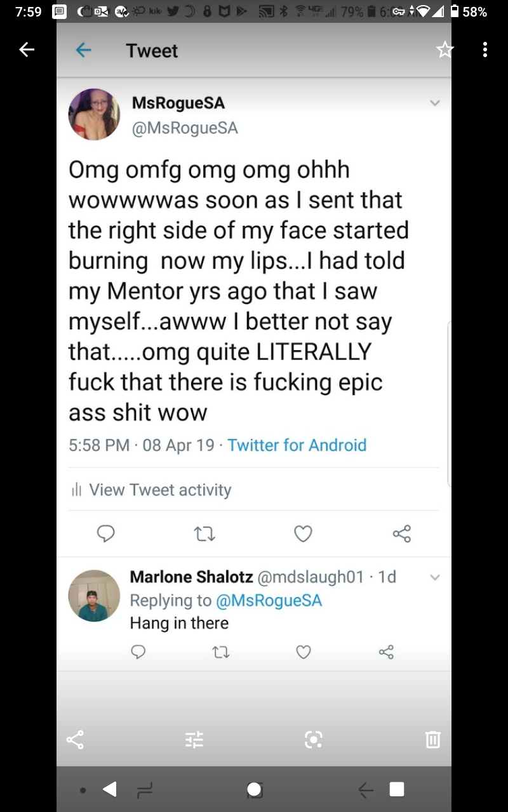Like Marlone Shalotz's "Hang in there" reply
Screen dimensions: 508x812
click(304, 652)
